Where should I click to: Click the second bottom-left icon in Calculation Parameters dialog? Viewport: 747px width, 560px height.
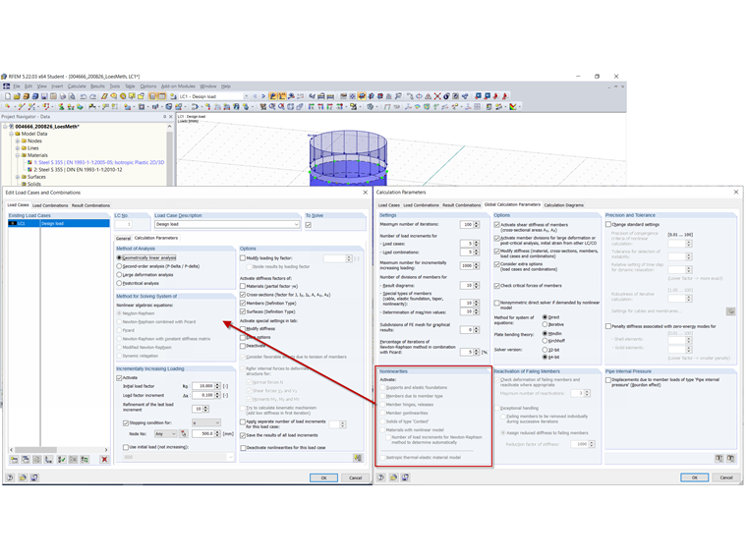[393, 477]
